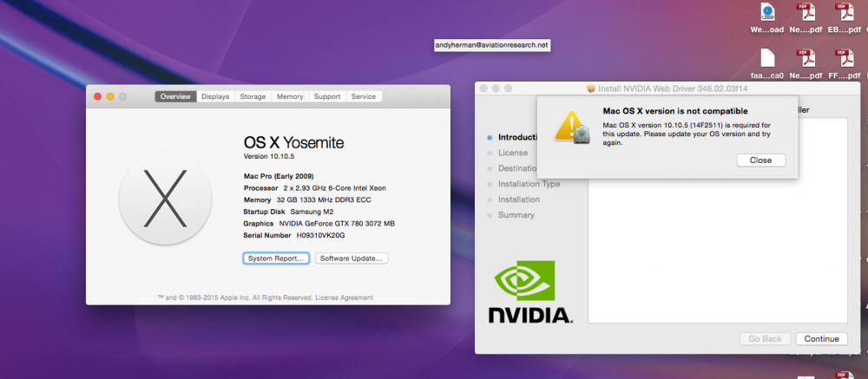Click the Graphics NVIDIA GeForce GTX 780 line
Screen dimensions: 868x379
[319, 224]
